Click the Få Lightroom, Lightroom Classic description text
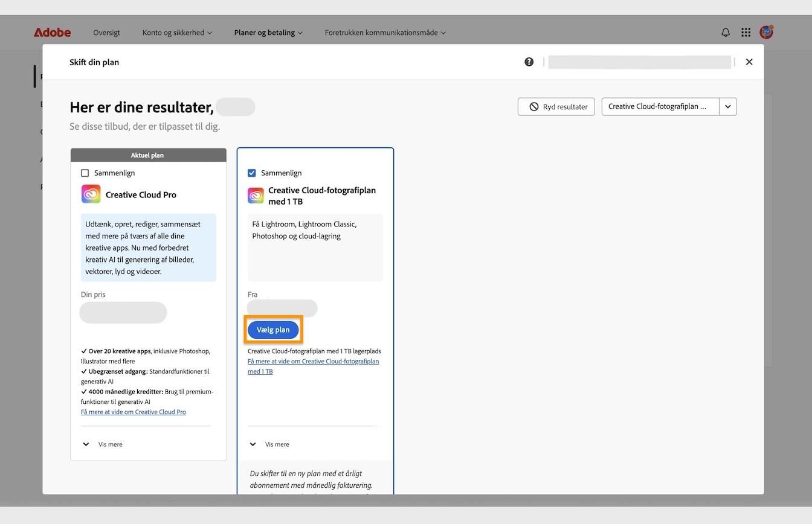812x524 pixels. (304, 230)
